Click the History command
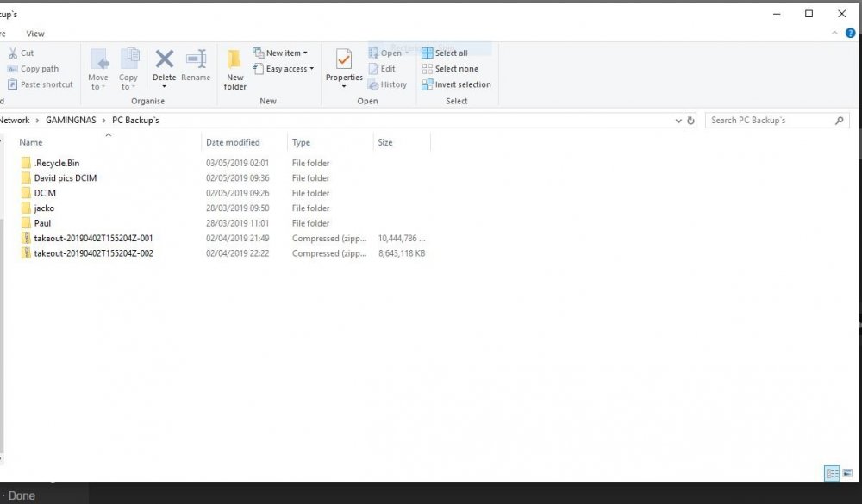The width and height of the screenshot is (862, 504). [388, 84]
